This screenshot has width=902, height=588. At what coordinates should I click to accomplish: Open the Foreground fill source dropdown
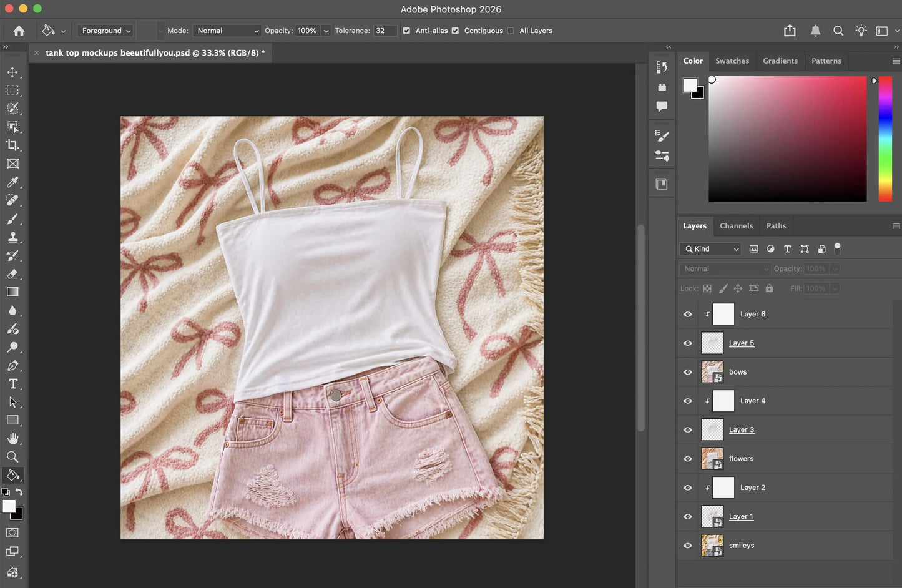[105, 31]
